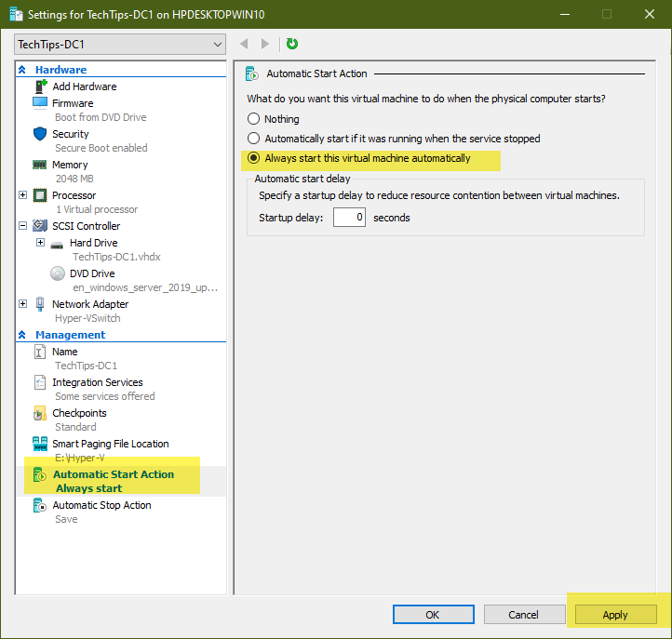This screenshot has width=672, height=639.
Task: Click the Network Adapter icon
Action: (x=40, y=304)
